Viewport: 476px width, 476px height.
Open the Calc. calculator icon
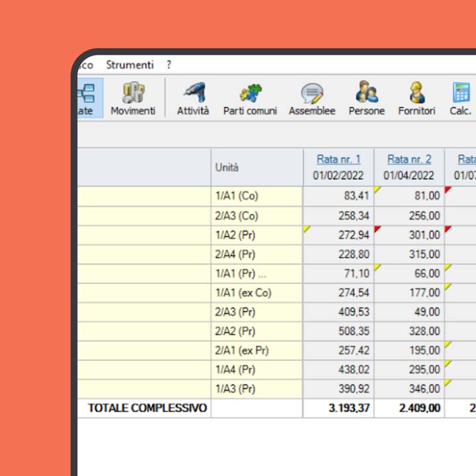(x=461, y=98)
